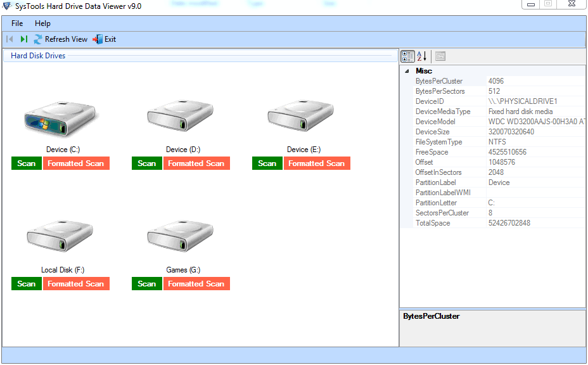Select the Games (G:) drive icon

(x=181, y=235)
